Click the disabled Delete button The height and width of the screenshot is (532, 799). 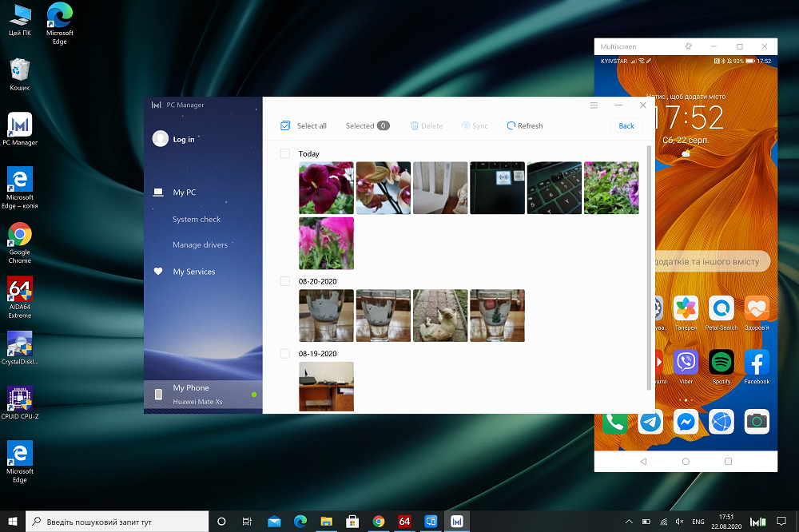[x=427, y=125]
